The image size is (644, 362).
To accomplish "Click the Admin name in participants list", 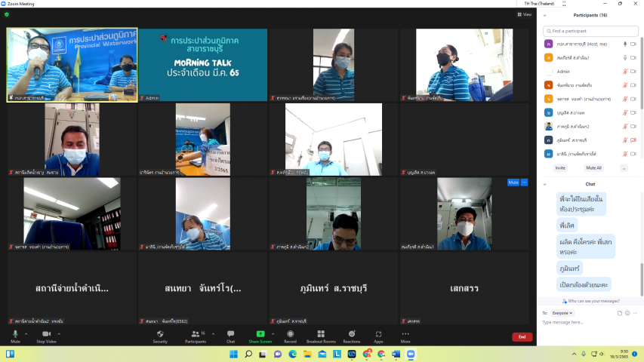I will [x=563, y=72].
